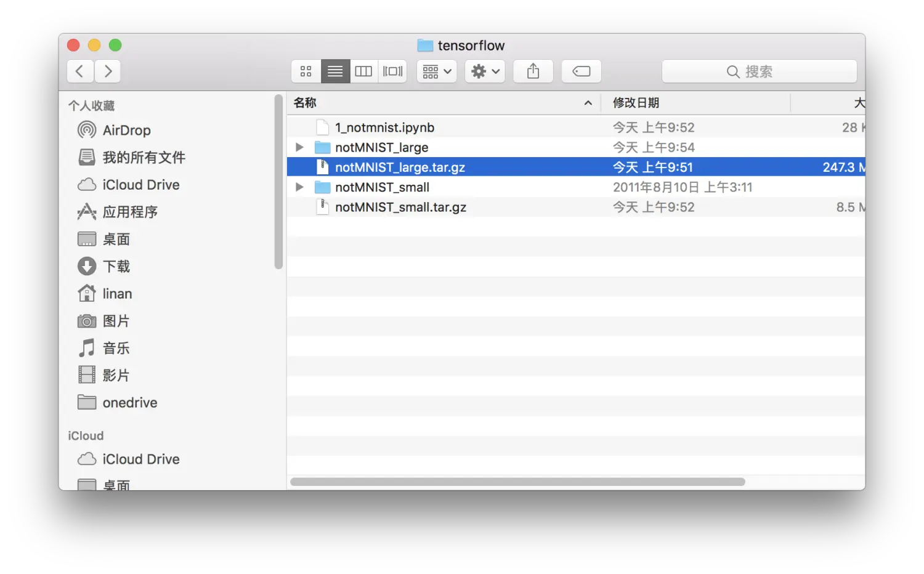Switch to Cover Flow view
The width and height of the screenshot is (924, 574).
click(392, 71)
